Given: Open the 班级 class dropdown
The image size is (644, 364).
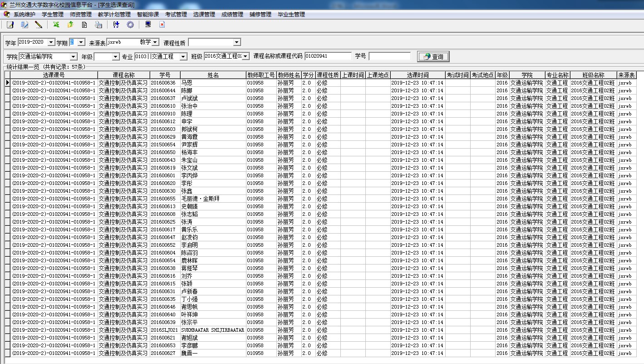Looking at the screenshot, I should [x=246, y=56].
